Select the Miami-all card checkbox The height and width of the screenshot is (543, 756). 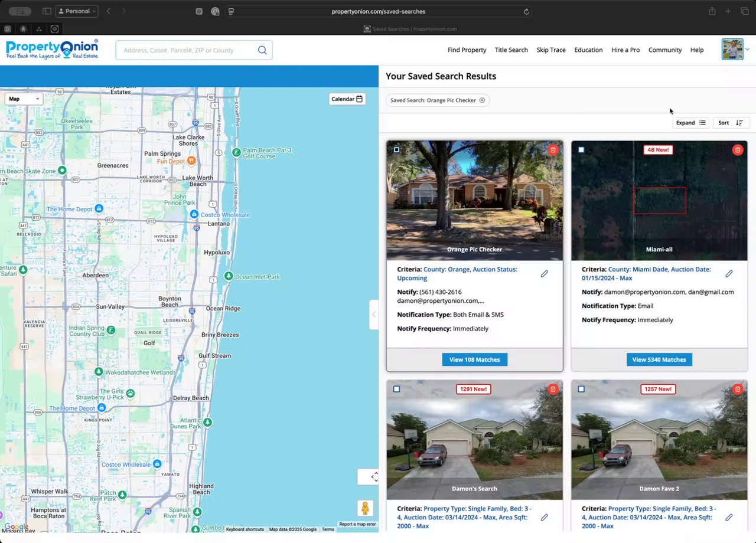(x=581, y=150)
